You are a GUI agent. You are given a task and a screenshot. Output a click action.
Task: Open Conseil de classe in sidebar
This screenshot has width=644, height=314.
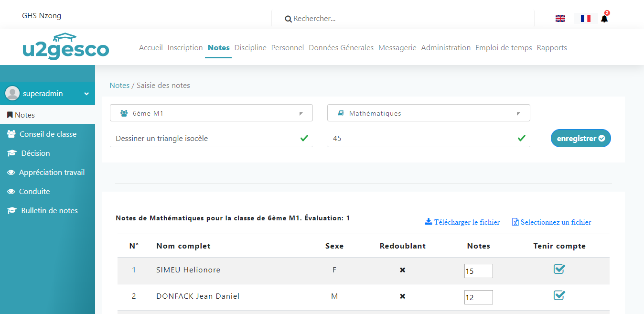(x=48, y=134)
